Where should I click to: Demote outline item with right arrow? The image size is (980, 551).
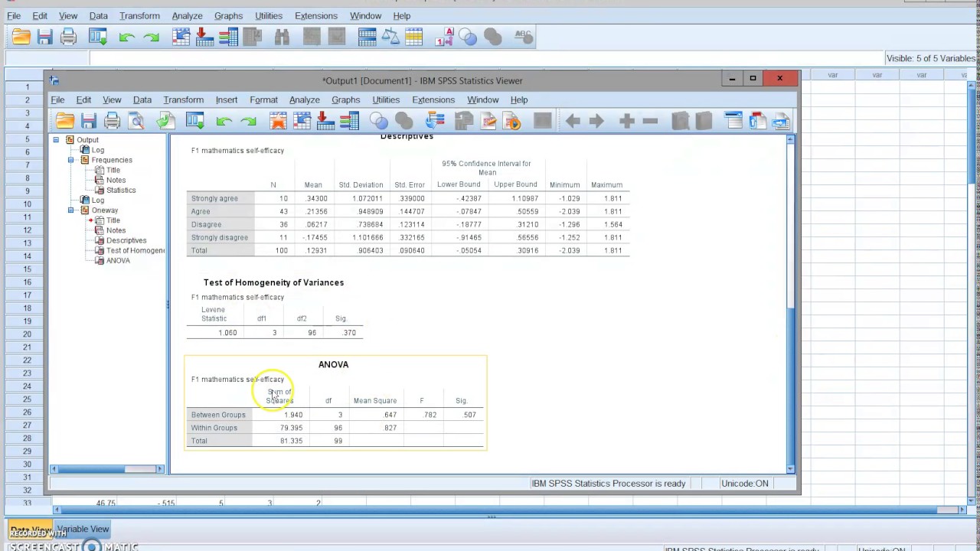(x=596, y=121)
